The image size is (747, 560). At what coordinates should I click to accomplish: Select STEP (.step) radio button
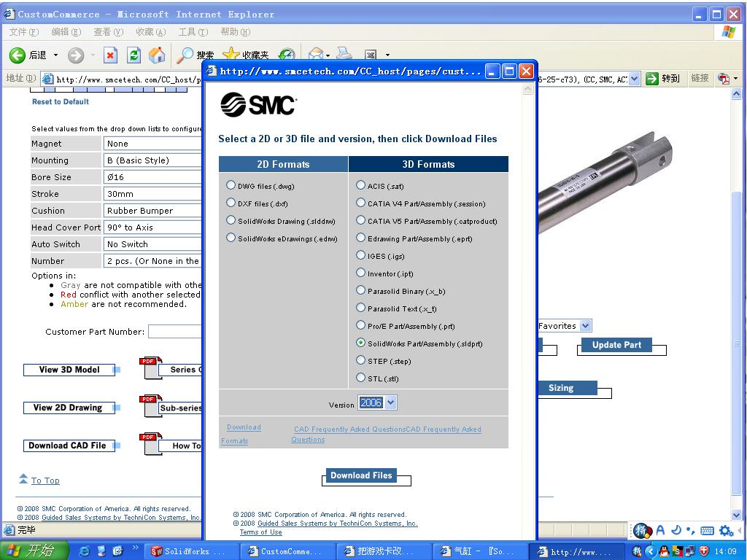click(x=360, y=359)
